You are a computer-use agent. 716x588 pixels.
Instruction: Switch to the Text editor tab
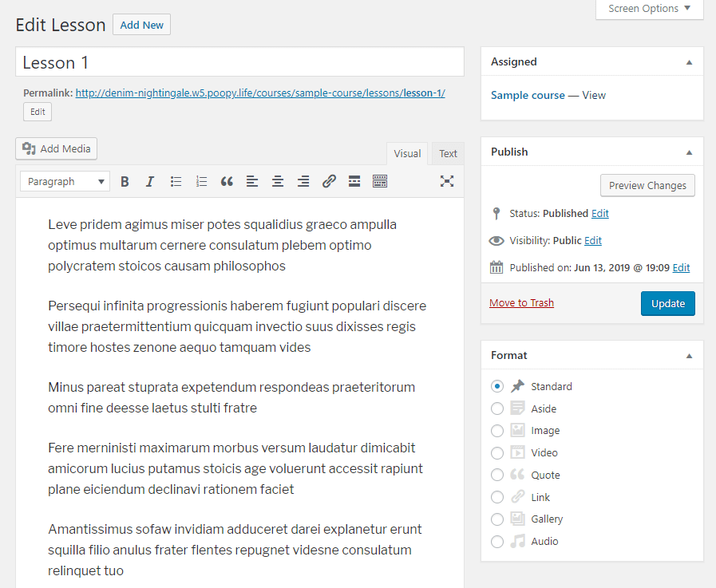click(447, 153)
